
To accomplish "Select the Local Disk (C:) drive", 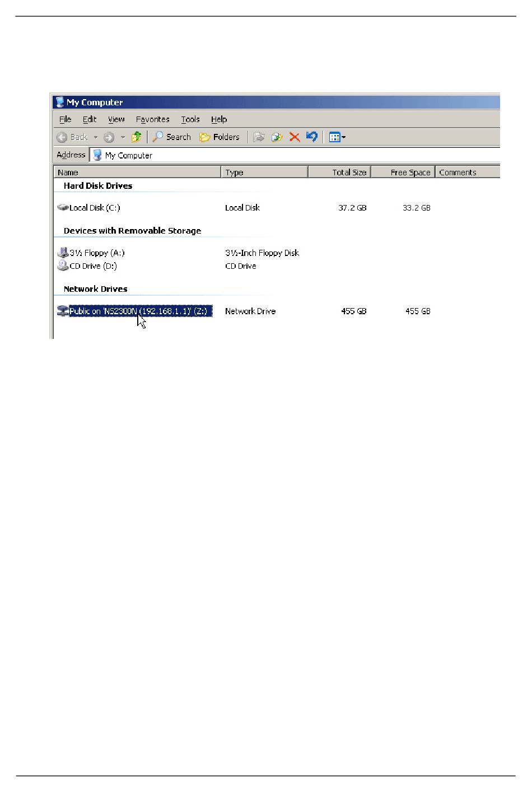I will click(89, 208).
